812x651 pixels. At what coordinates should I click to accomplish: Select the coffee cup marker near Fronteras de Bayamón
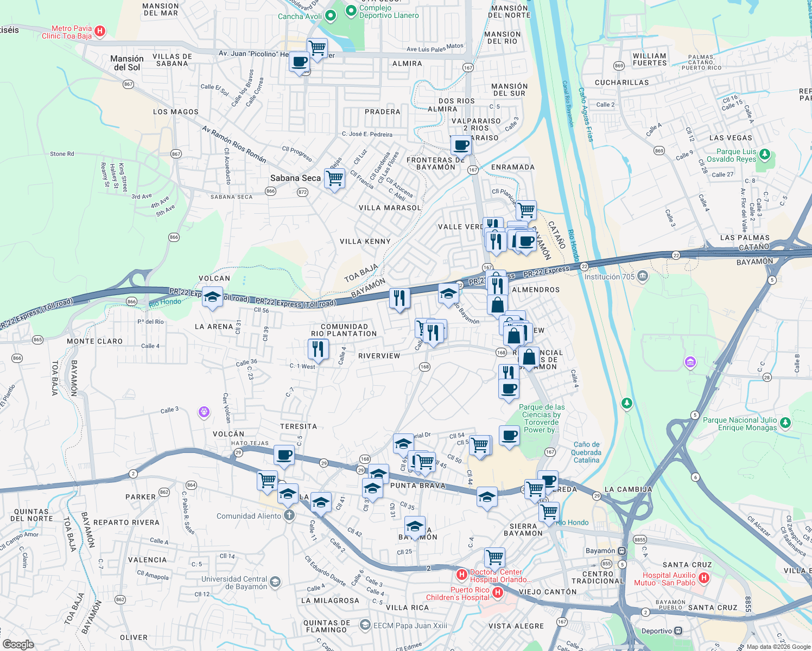click(x=461, y=146)
